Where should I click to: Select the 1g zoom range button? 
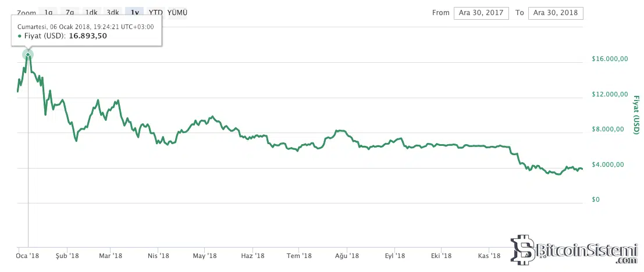click(49, 12)
